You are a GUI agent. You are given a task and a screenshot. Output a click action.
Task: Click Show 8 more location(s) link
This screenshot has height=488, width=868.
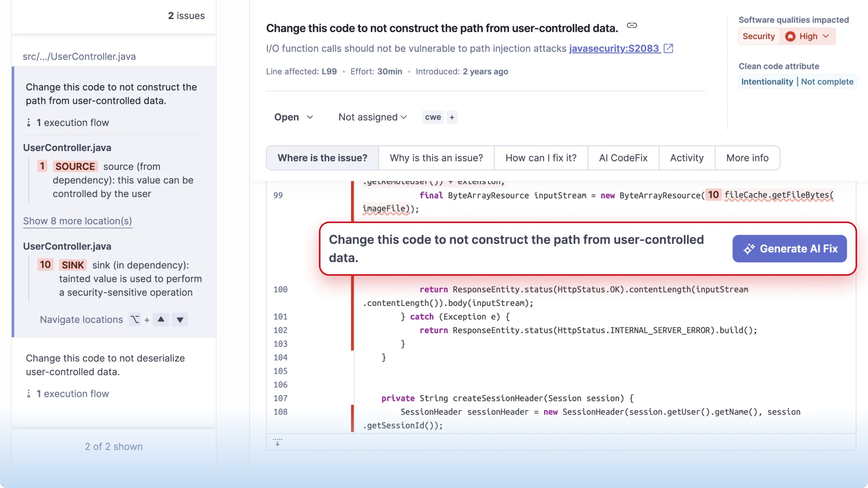tap(77, 221)
